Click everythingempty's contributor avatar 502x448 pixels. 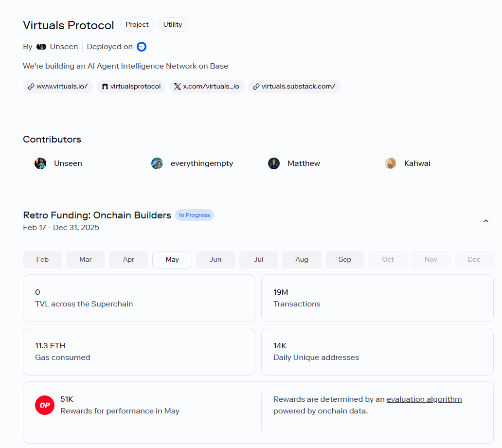coord(157,163)
